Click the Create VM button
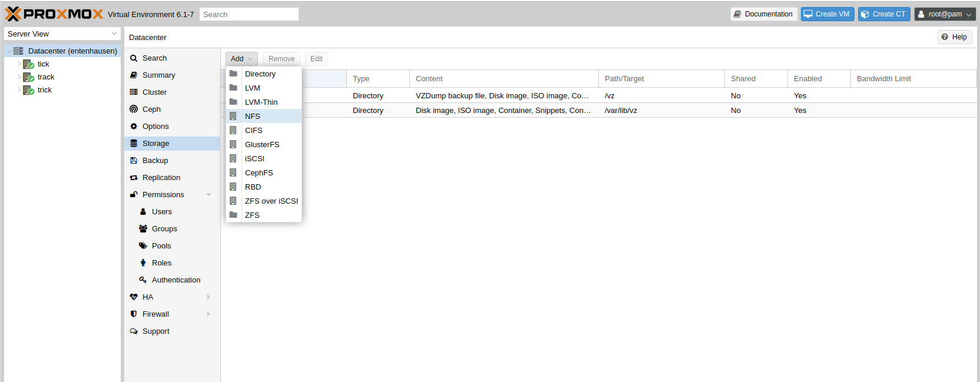The image size is (980, 382). click(827, 14)
